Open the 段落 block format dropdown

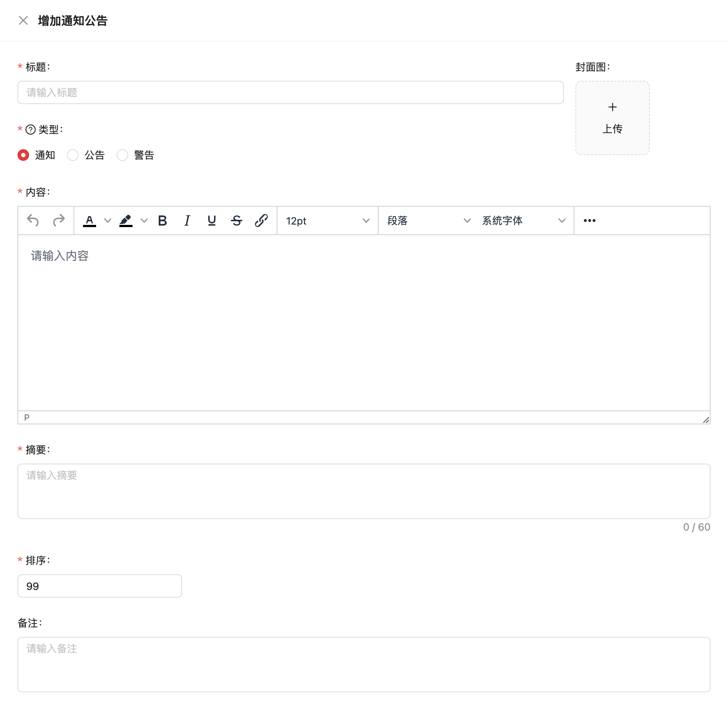429,221
